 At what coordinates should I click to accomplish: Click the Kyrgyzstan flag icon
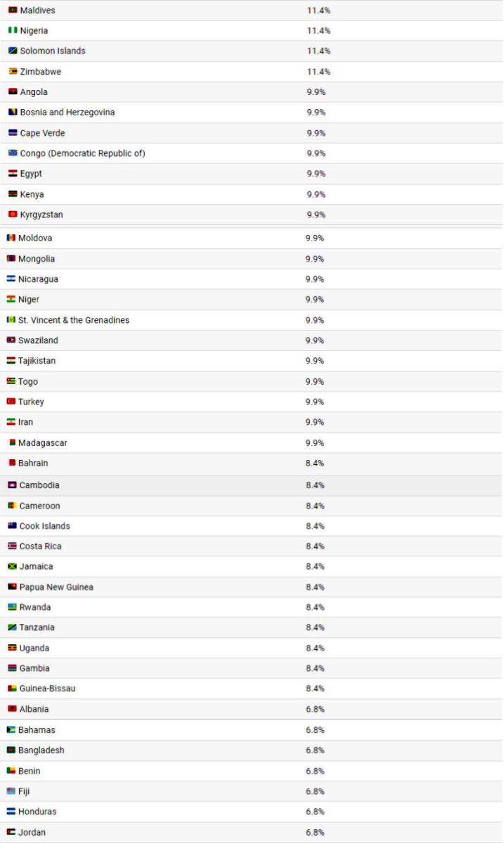[x=13, y=215]
